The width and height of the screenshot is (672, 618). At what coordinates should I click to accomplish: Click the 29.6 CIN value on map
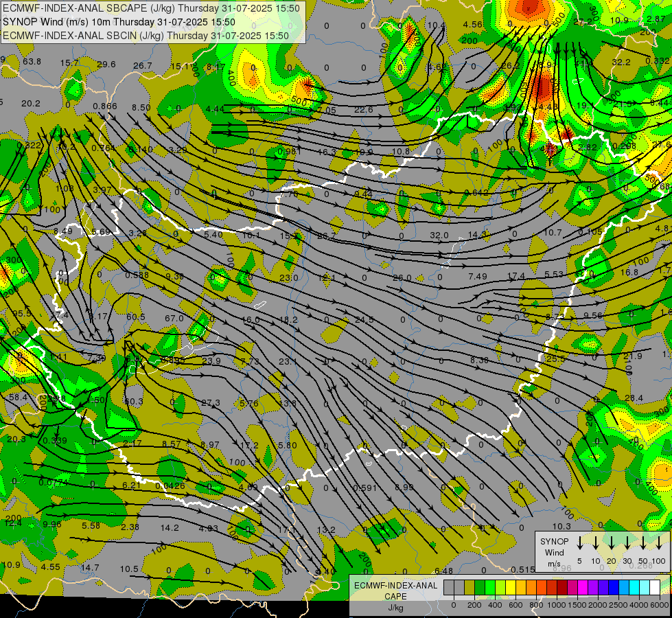click(x=106, y=65)
